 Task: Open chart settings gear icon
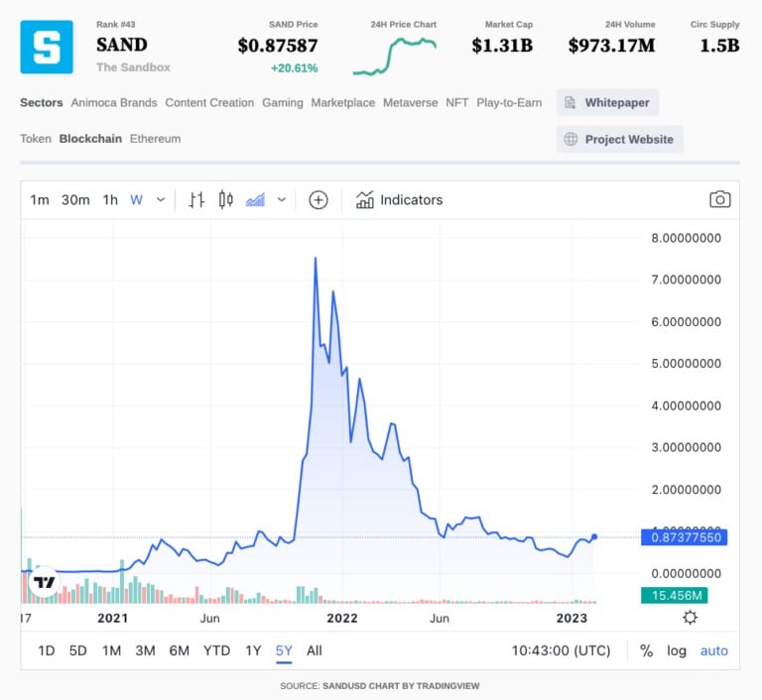pos(691,618)
